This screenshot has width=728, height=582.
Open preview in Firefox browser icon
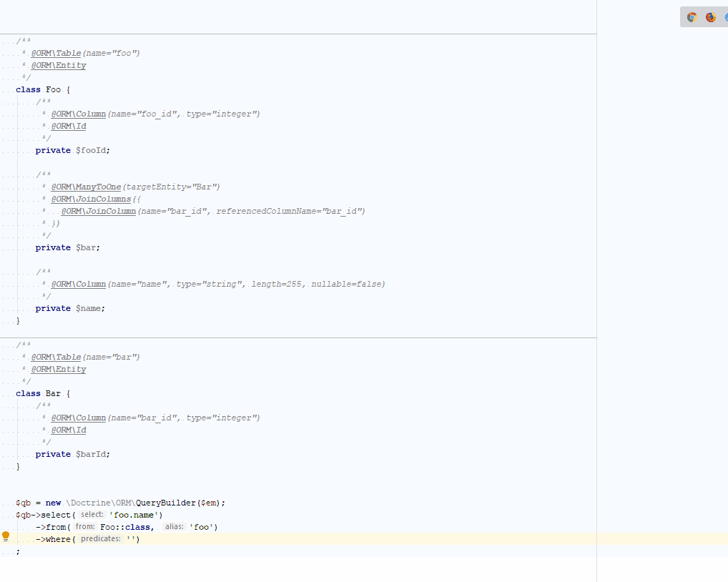710,17
